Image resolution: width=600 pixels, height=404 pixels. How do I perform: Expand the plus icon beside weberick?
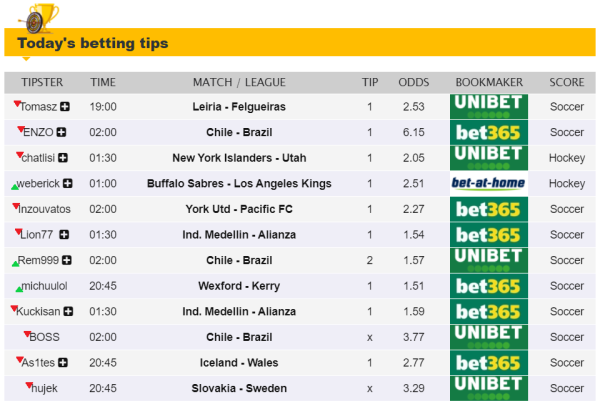tap(69, 184)
